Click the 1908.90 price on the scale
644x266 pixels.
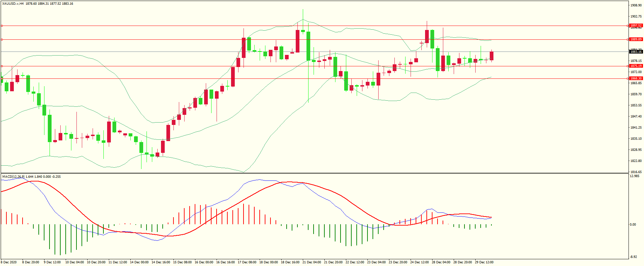636,5
